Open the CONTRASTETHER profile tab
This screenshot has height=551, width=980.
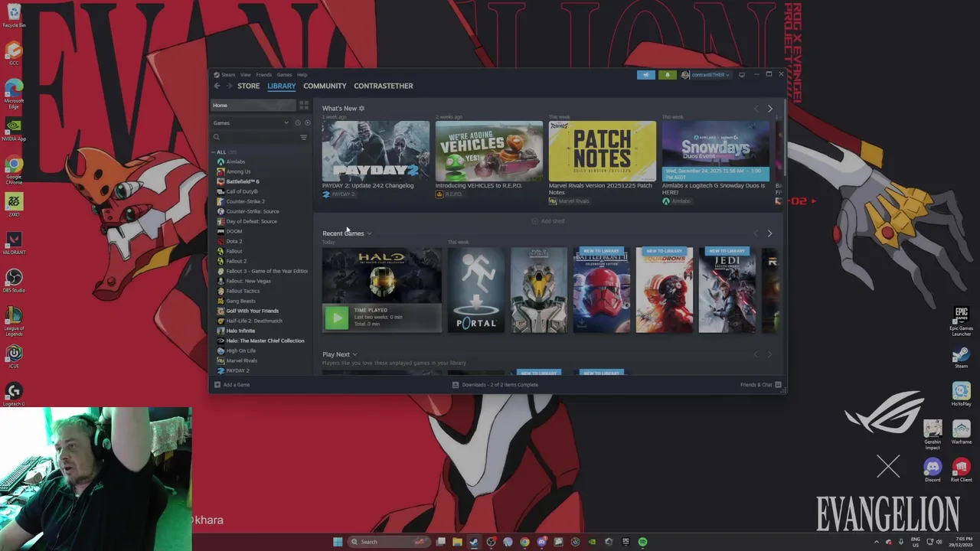pyautogui.click(x=384, y=86)
